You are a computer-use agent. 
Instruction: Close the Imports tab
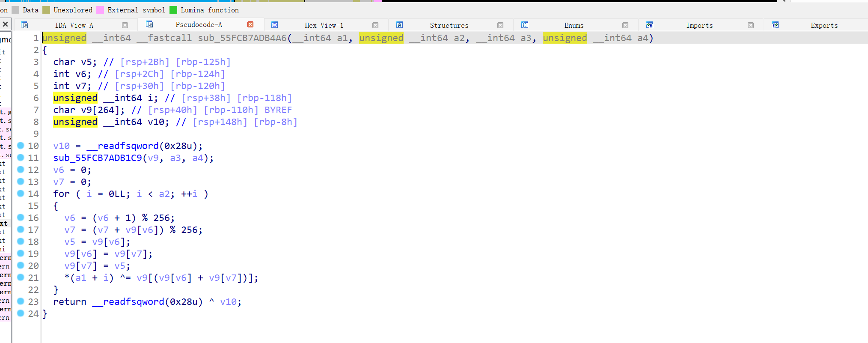(751, 25)
